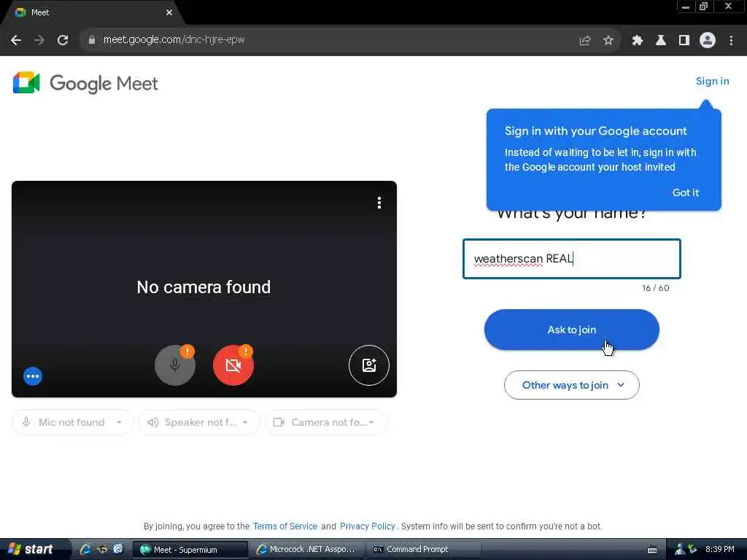This screenshot has height=560, width=747.
Task: Click the microphone warning badge
Action: click(x=187, y=351)
